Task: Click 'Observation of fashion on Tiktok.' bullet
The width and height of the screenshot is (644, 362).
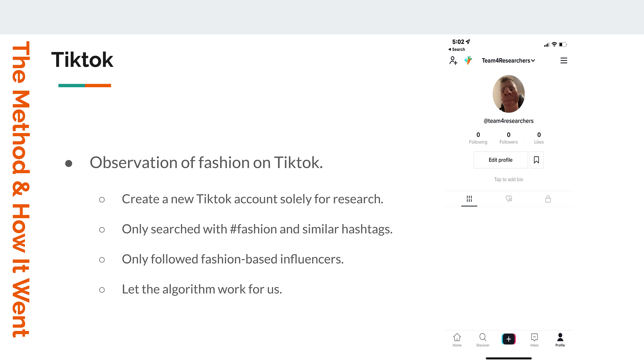Action: click(206, 163)
